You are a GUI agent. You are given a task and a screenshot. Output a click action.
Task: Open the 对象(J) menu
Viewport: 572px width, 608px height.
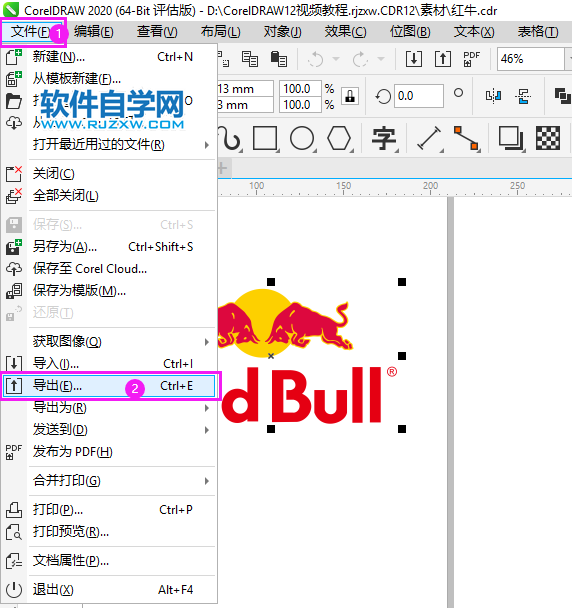[282, 32]
